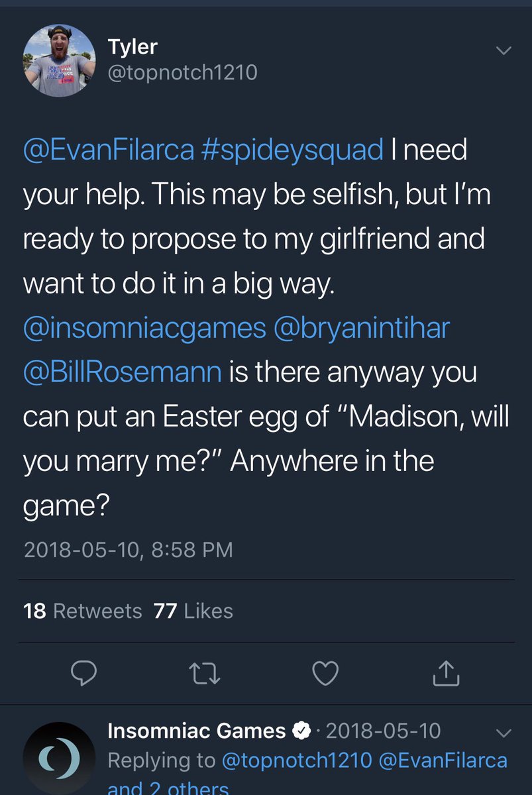The height and width of the screenshot is (795, 532).
Task: Tap the verified badge next to Insomniac Games
Action: (x=301, y=731)
